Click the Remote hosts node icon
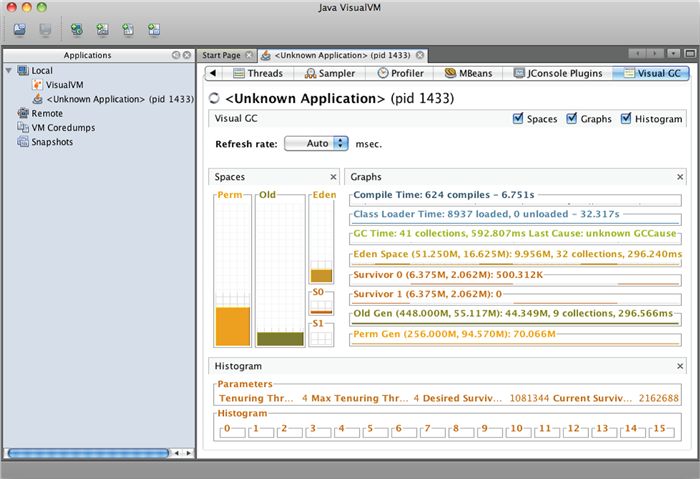This screenshot has height=479, width=700. pyautogui.click(x=23, y=114)
